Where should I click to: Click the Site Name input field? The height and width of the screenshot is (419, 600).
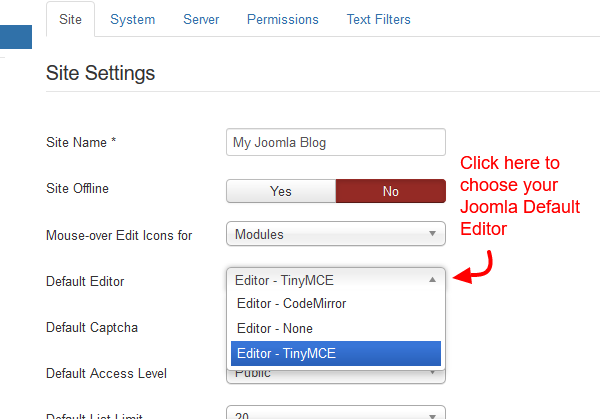[336, 142]
